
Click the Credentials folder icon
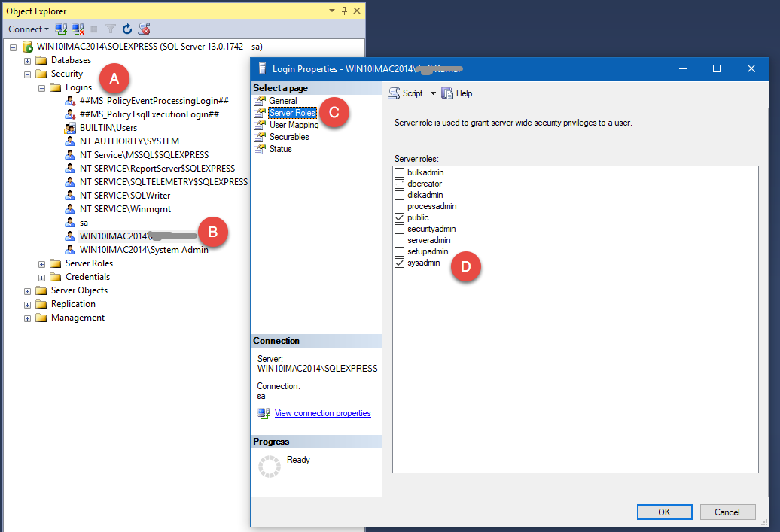pos(56,277)
